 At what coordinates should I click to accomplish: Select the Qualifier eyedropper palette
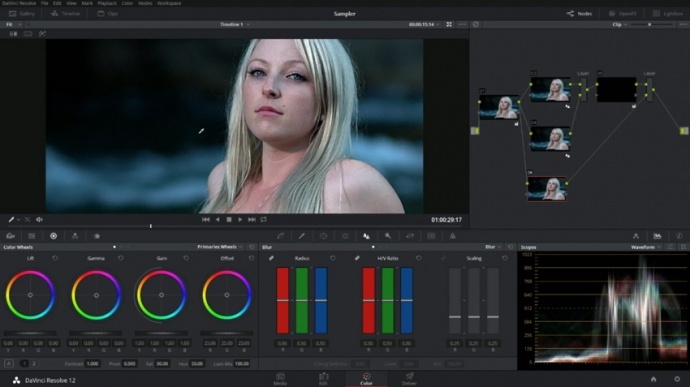click(x=302, y=236)
